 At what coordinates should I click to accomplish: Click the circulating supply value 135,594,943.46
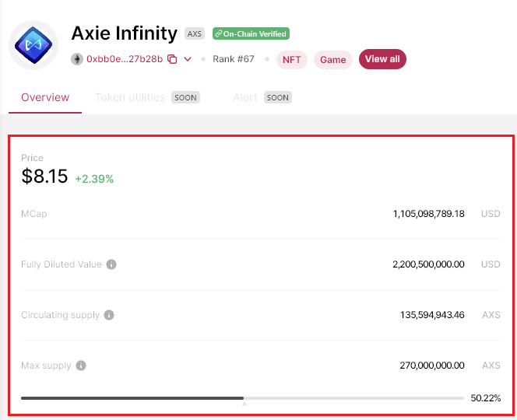[432, 315]
